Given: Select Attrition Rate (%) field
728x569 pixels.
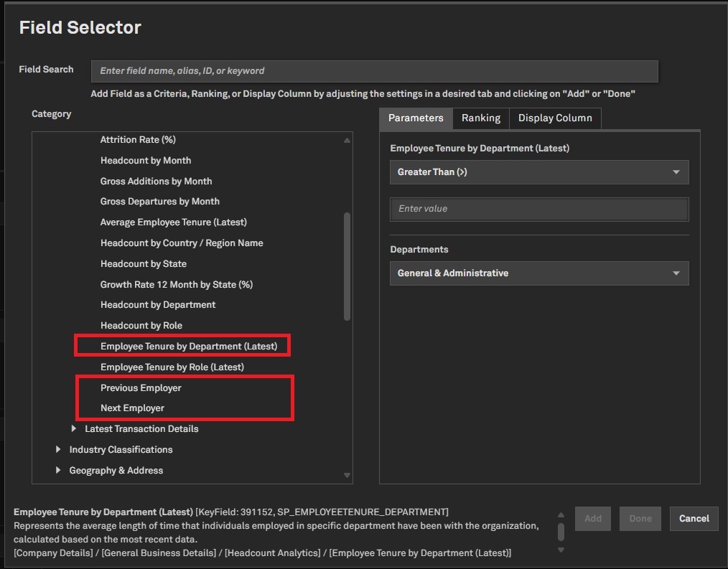Looking at the screenshot, I should point(138,140).
